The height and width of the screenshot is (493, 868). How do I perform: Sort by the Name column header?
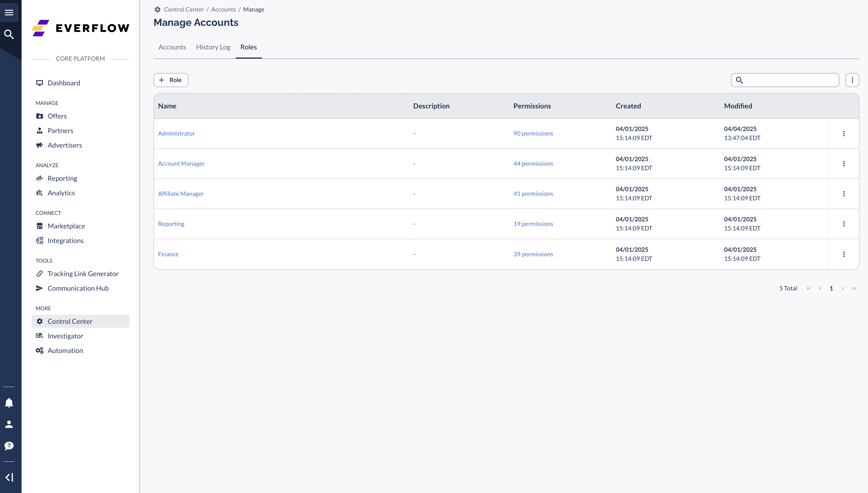pyautogui.click(x=167, y=106)
